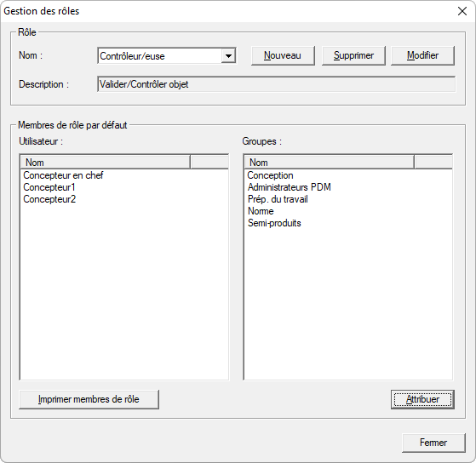Select group 'Norme'

coord(261,211)
